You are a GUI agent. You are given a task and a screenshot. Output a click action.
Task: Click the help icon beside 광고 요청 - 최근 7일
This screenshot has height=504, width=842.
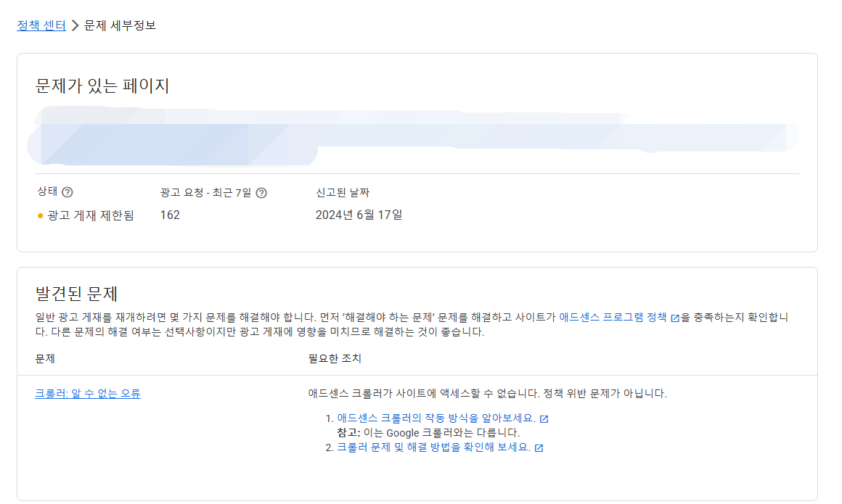coord(263,192)
